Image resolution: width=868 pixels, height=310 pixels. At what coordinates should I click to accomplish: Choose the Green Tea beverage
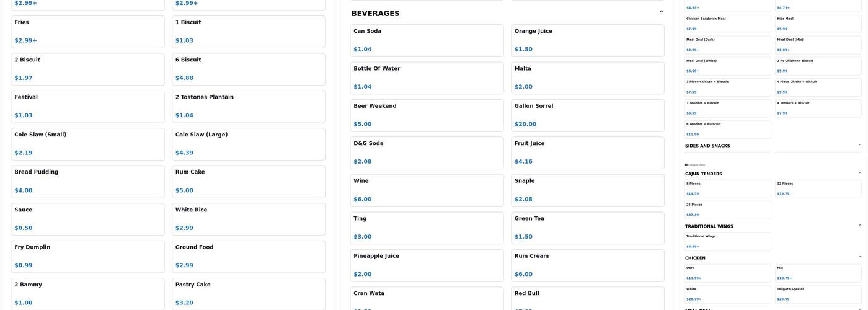(587, 228)
